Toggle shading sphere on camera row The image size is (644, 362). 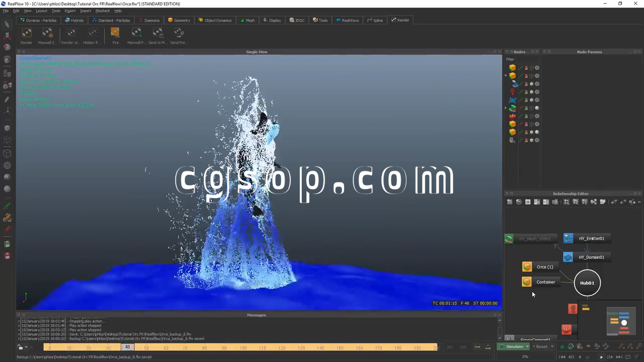point(537,140)
